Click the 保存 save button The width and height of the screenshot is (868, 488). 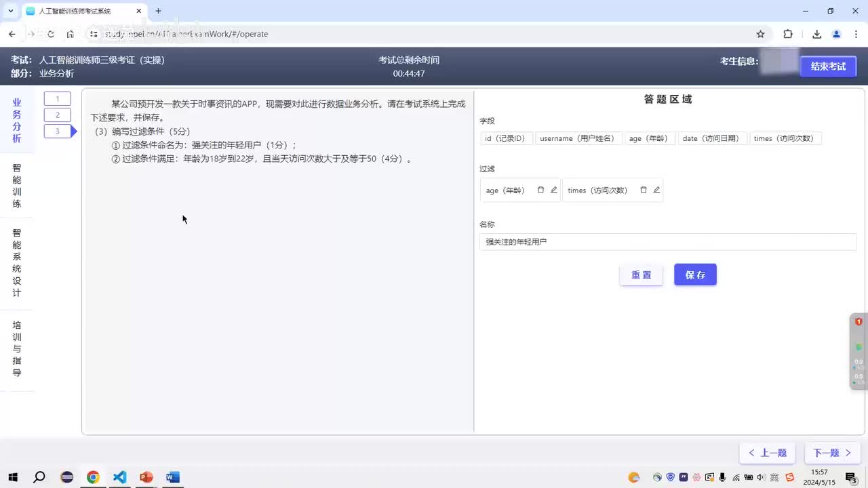click(x=695, y=274)
